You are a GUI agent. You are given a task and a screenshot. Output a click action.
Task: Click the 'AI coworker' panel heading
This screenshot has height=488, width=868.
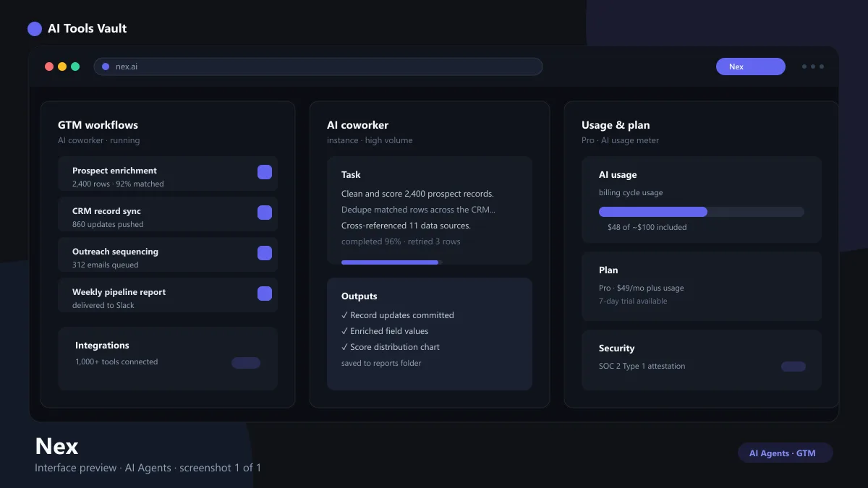pos(357,125)
